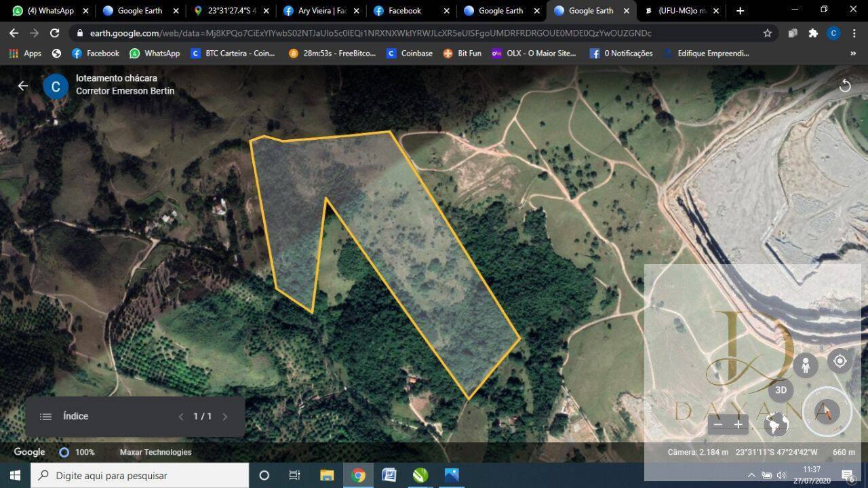
Task: Open the Chrome three-dot menu
Action: click(854, 33)
